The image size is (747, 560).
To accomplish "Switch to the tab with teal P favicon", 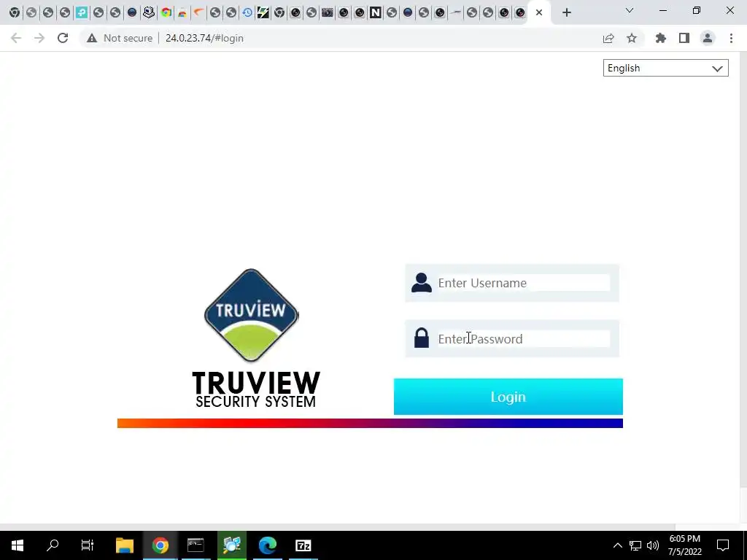I will pos(82,12).
